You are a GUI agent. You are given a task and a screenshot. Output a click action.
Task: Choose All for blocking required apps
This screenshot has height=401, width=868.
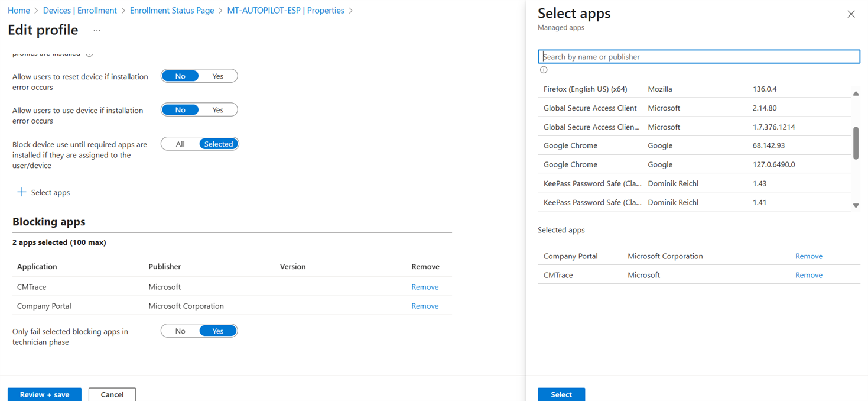click(x=180, y=144)
